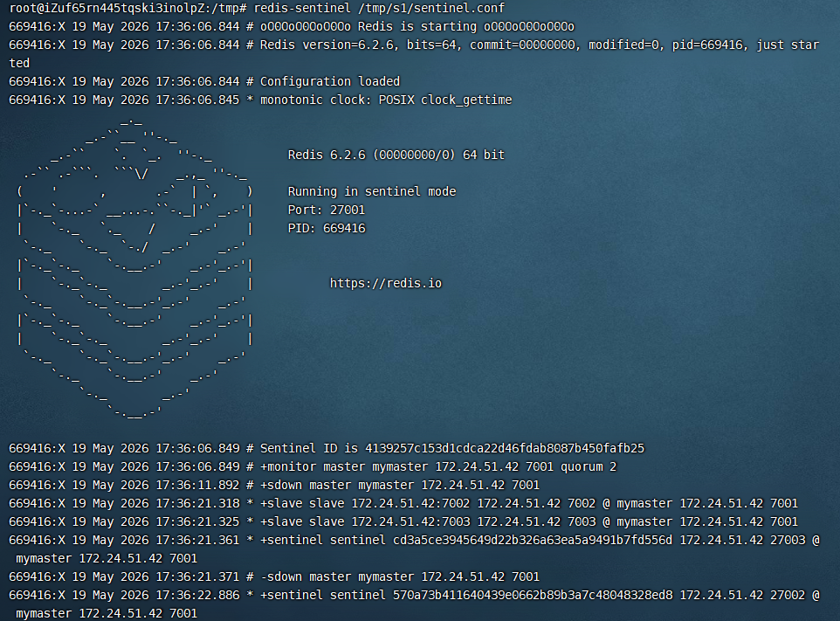Select the 'Sentinel ID is 4139257c...' line

327,448
